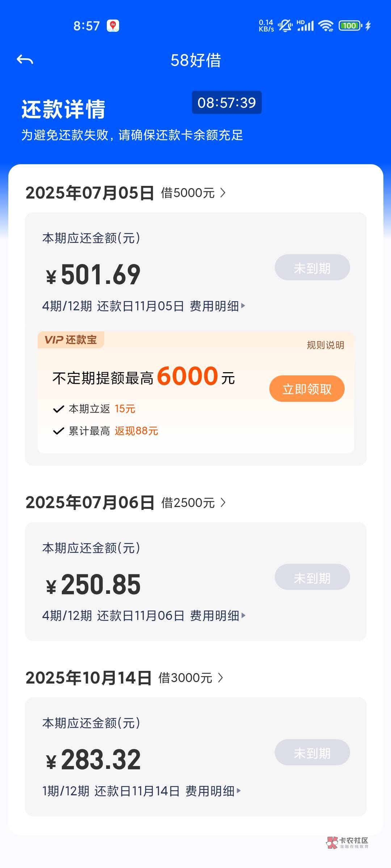The width and height of the screenshot is (391, 868).
Task: Open the 借5000元 loan details
Action: click(193, 193)
